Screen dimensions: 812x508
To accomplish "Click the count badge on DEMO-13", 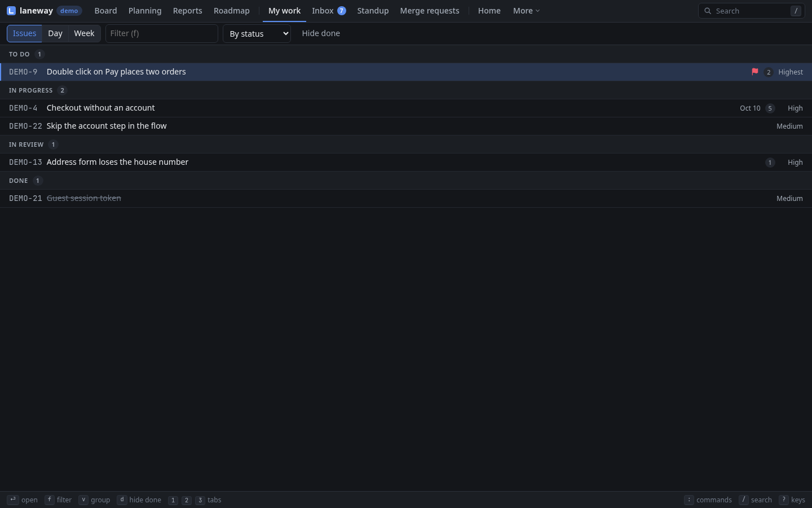I will [x=770, y=163].
